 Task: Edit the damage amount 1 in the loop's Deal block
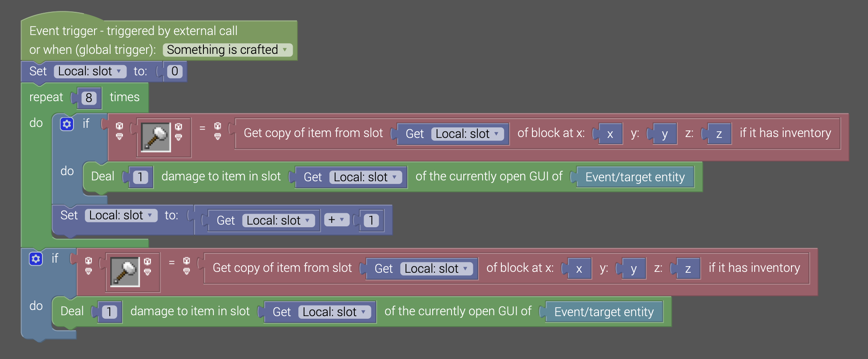(140, 177)
